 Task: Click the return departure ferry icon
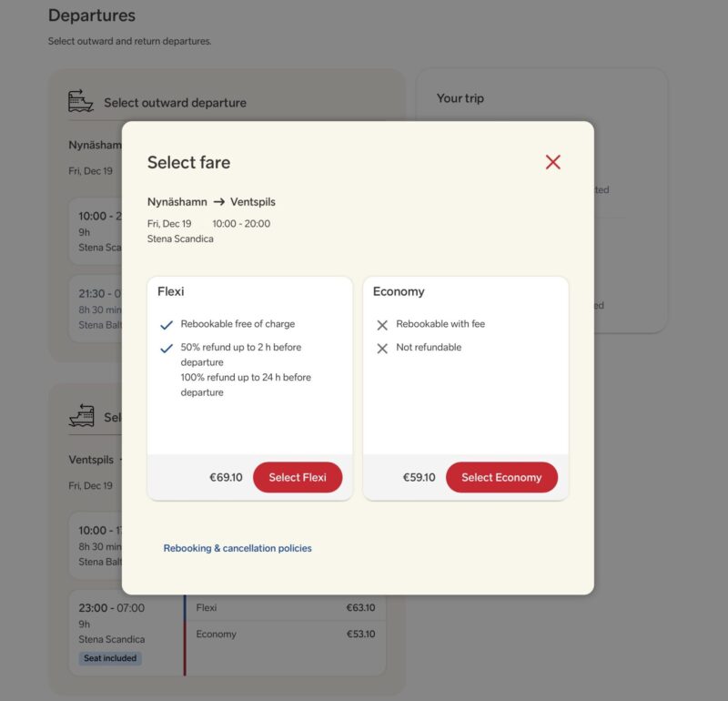pos(81,415)
